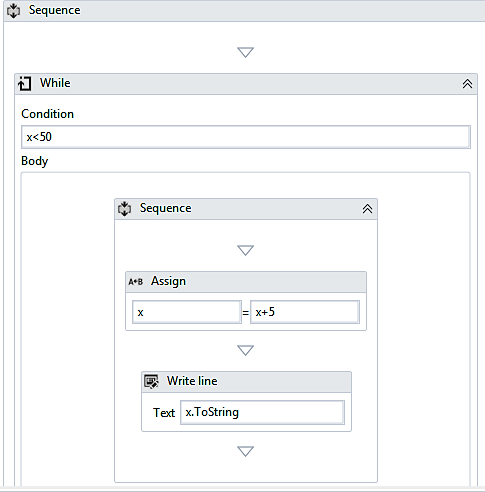Click the Assign target field containing x
This screenshot has width=485, height=492.
[187, 312]
